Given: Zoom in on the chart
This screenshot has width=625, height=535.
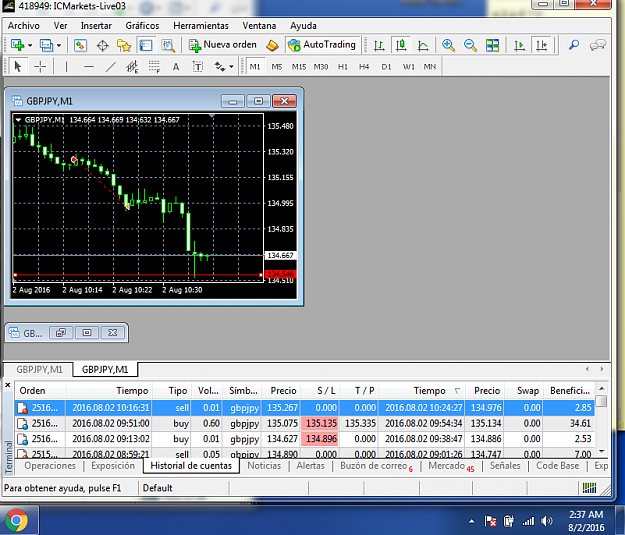Looking at the screenshot, I should coord(448,45).
